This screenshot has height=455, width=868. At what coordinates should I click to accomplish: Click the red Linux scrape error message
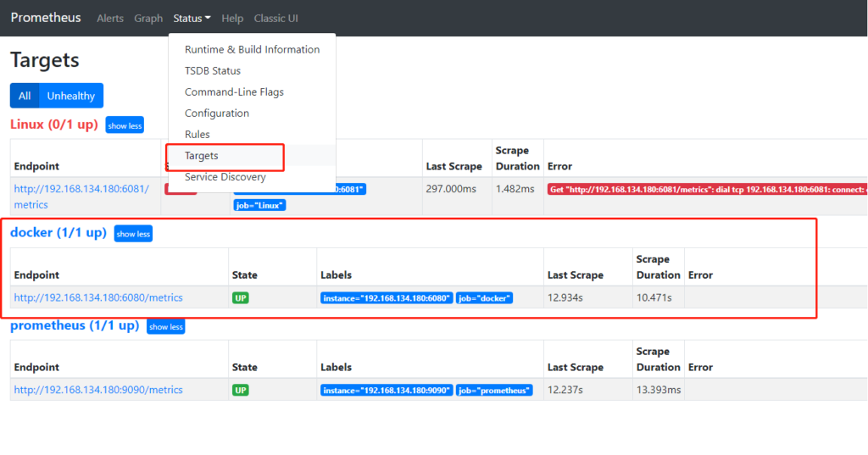[707, 189]
